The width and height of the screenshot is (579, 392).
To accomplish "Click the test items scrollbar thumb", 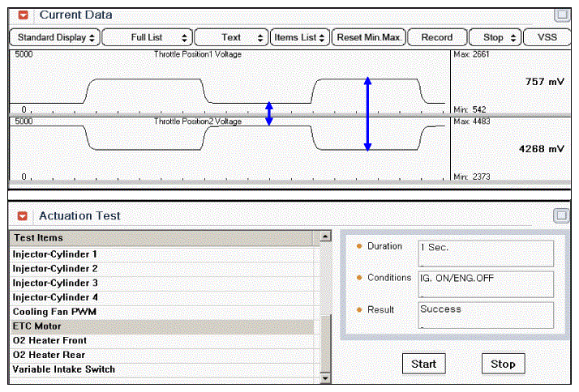I will click(x=325, y=343).
